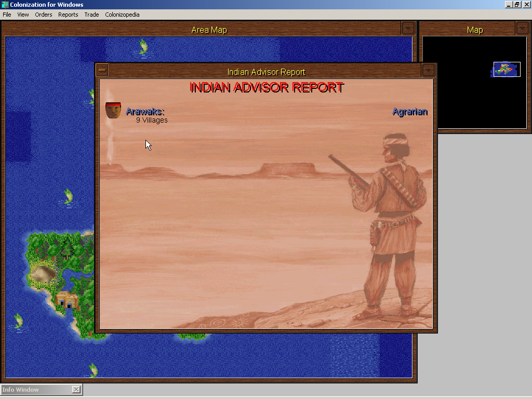Viewport: 532px width, 399px height.
Task: Click the Area Map window's down-arrow button
Action: click(x=408, y=28)
